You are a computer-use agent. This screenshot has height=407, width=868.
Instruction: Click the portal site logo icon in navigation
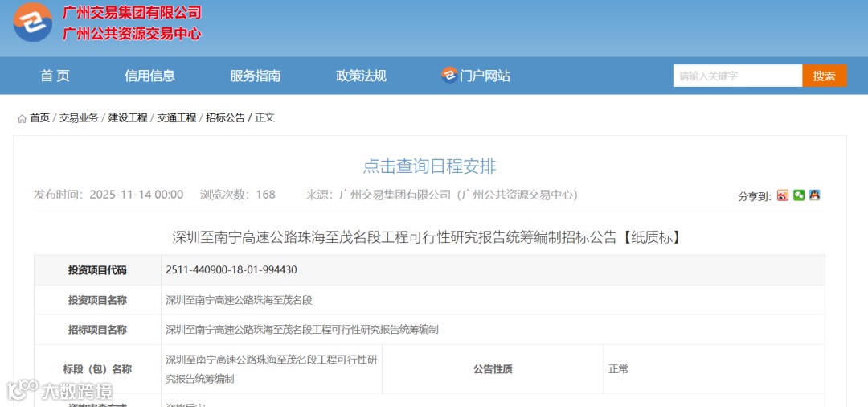point(449,76)
